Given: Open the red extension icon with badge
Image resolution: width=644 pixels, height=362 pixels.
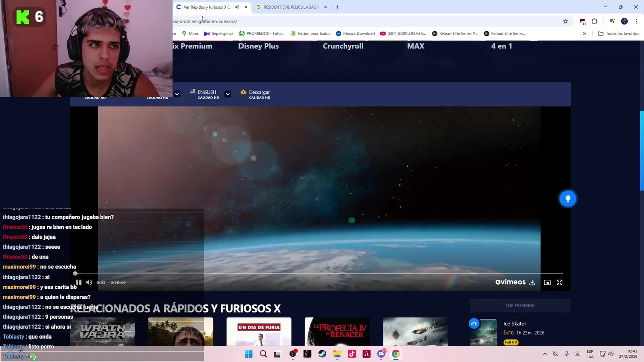Looking at the screenshot, I should coord(583,21).
